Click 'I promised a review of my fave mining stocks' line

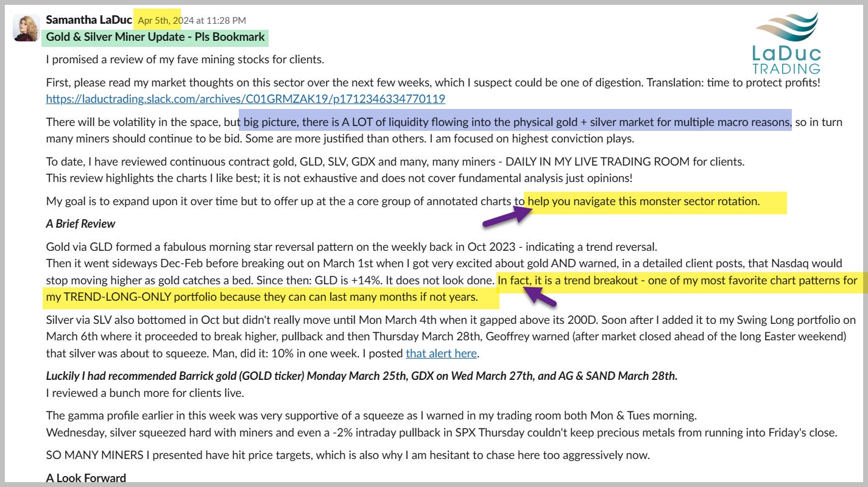click(185, 60)
